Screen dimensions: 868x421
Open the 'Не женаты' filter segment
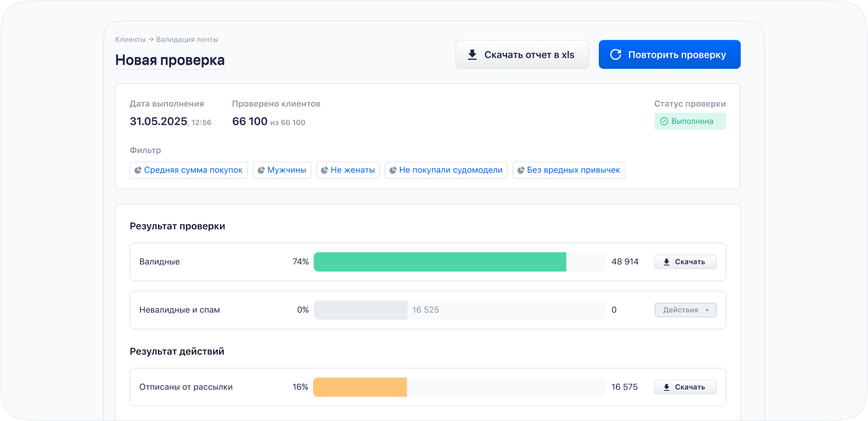pyautogui.click(x=348, y=170)
